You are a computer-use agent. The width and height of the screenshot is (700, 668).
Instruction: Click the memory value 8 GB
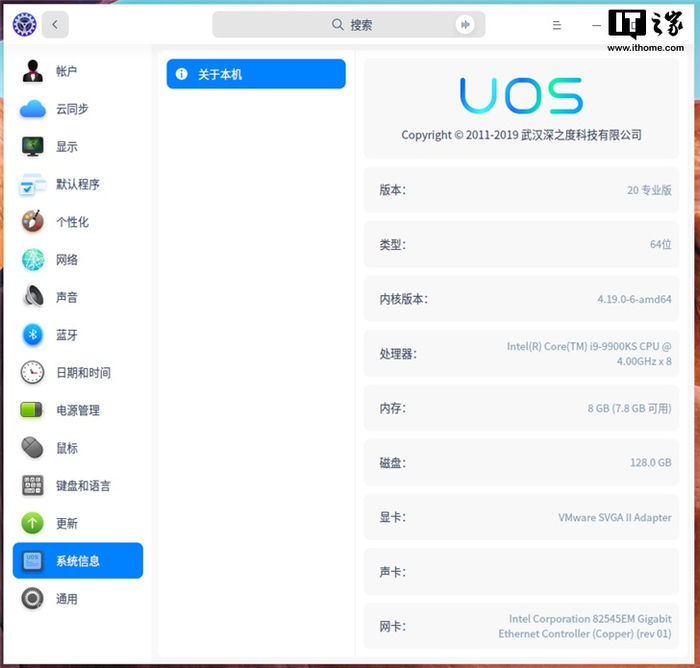[x=629, y=408]
